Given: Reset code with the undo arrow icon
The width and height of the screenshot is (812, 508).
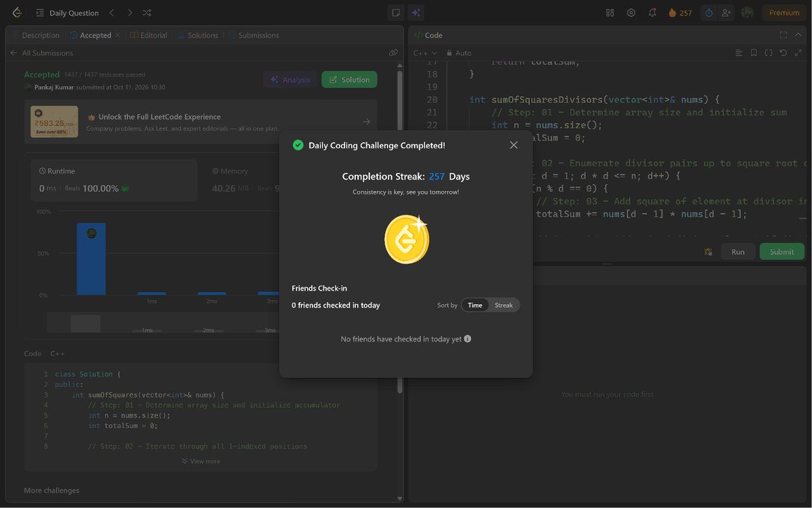Looking at the screenshot, I should pyautogui.click(x=784, y=53).
